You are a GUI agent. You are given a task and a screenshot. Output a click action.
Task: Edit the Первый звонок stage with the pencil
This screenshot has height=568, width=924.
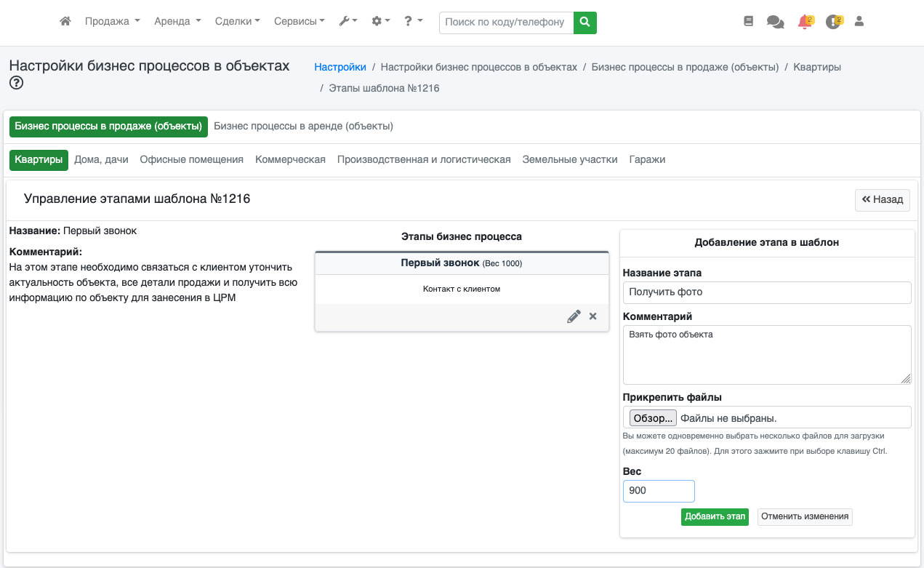pyautogui.click(x=574, y=316)
